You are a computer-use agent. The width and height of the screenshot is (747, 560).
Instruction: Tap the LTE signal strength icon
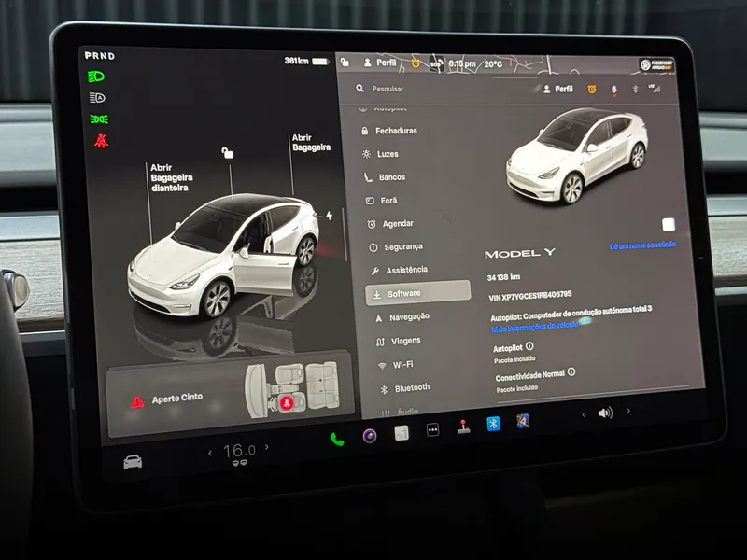coord(655,88)
